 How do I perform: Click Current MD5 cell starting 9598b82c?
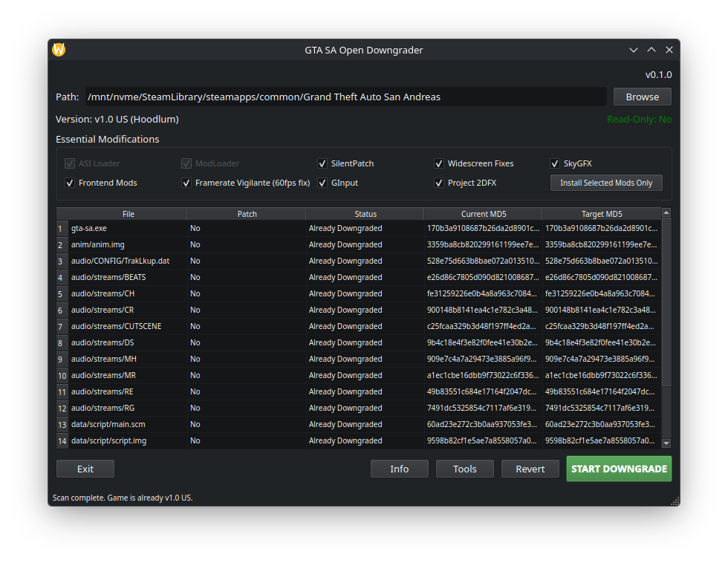(483, 440)
